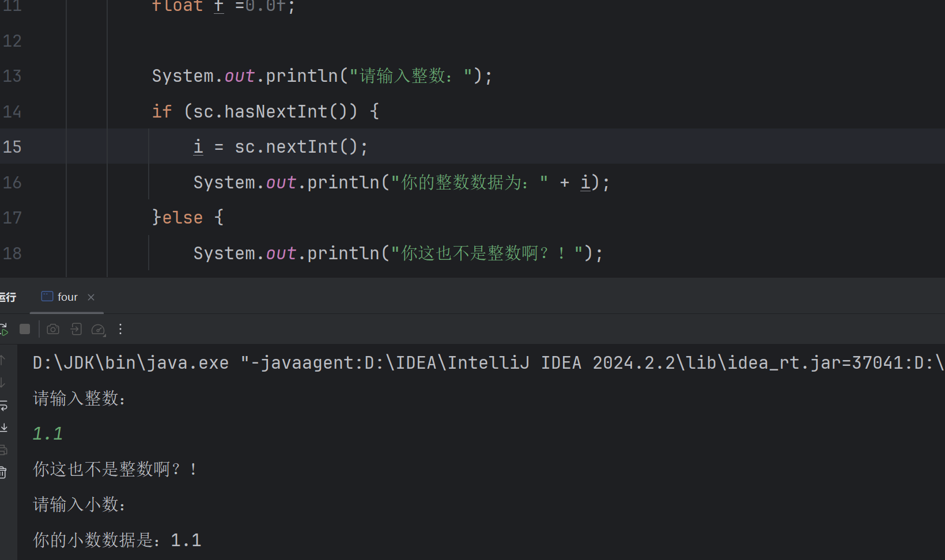Click the exit arrow icon in run toolbar
The height and width of the screenshot is (560, 945).
[76, 329]
